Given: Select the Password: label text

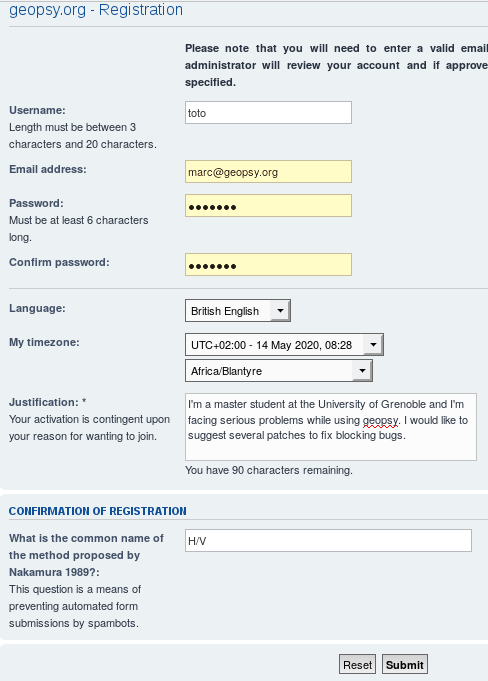Looking at the screenshot, I should pos(36,203).
